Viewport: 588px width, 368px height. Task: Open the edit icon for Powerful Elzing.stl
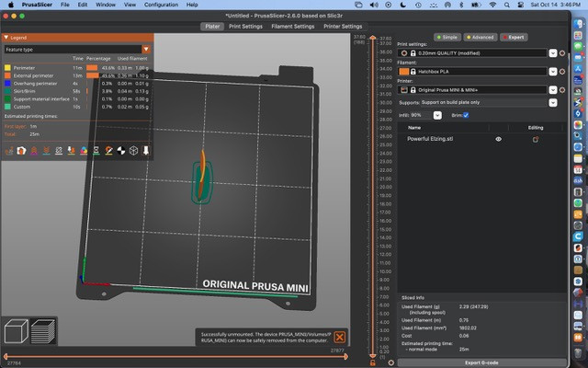536,139
